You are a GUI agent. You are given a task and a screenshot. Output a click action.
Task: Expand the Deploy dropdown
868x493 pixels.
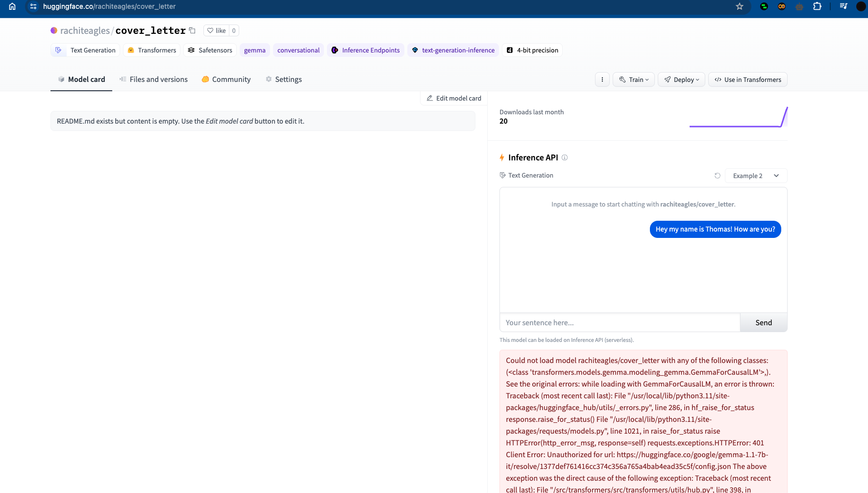681,79
